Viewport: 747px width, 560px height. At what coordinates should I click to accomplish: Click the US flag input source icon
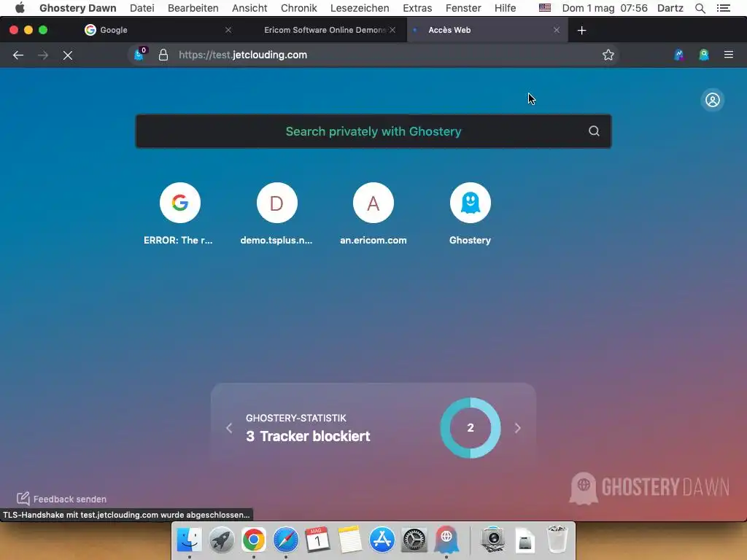tap(544, 7)
